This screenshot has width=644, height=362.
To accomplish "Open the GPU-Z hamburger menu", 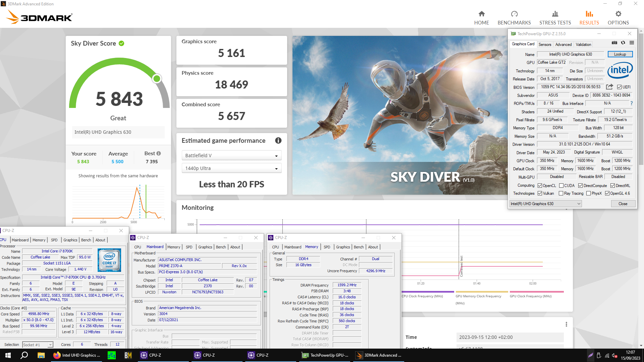I will point(632,43).
